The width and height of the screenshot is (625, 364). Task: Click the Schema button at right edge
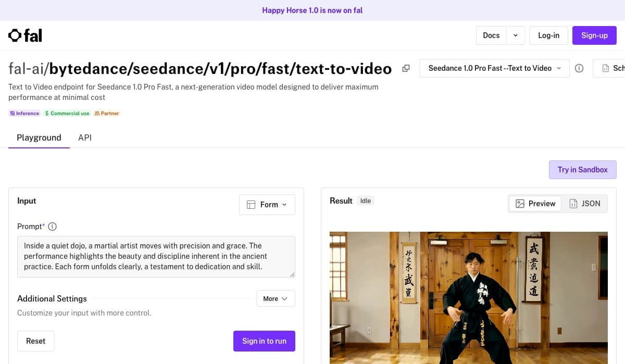(609, 68)
